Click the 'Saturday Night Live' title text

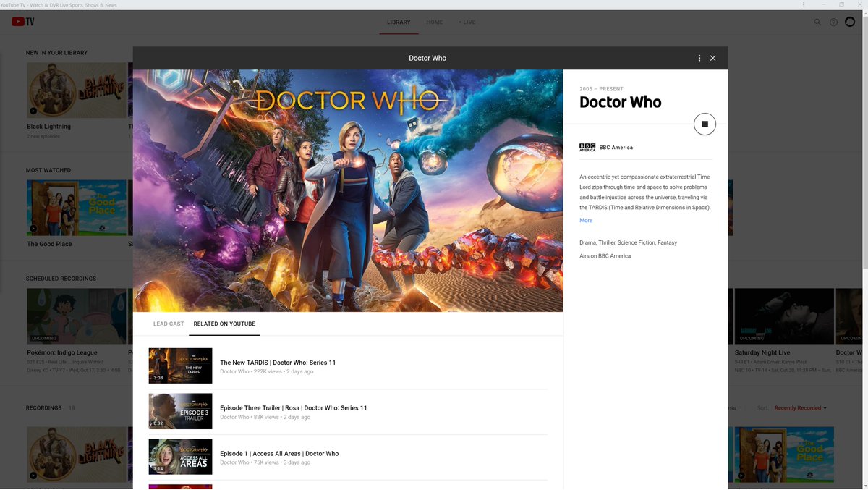(x=761, y=352)
